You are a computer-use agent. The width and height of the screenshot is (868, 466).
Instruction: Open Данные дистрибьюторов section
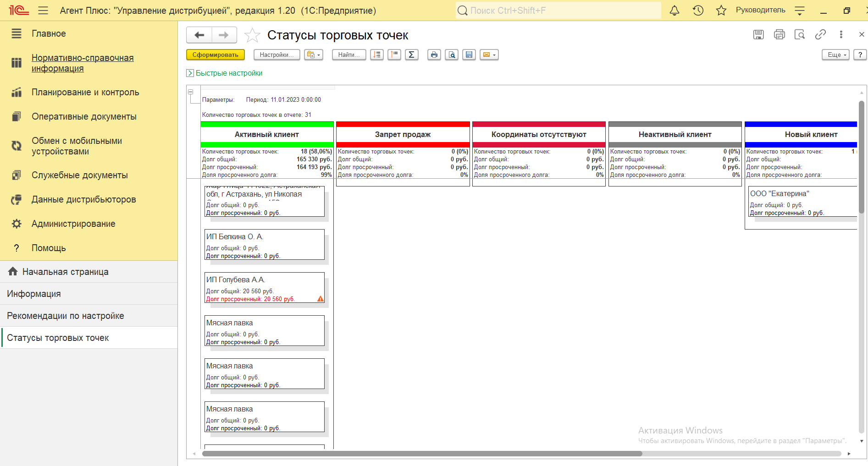click(x=89, y=199)
